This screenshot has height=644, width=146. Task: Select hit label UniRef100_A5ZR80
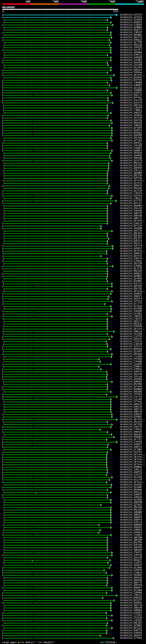tap(131, 575)
